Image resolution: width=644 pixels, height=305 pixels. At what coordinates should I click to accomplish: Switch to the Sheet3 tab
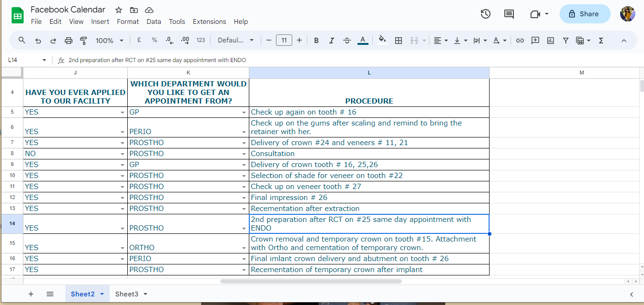click(127, 294)
